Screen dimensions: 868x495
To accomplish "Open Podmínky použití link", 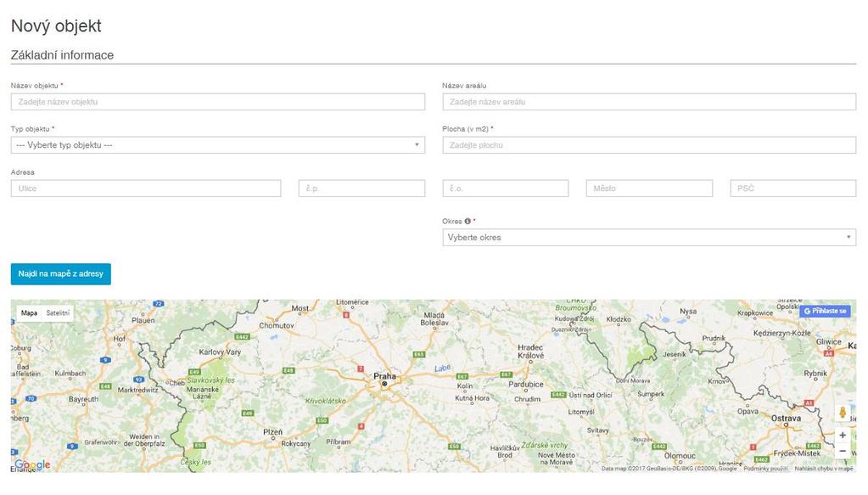I will point(765,469).
